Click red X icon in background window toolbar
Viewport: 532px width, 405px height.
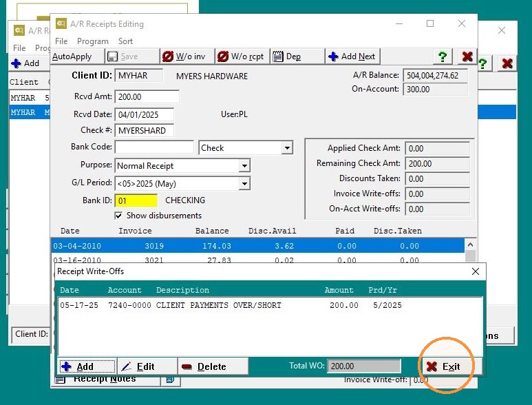[x=507, y=63]
